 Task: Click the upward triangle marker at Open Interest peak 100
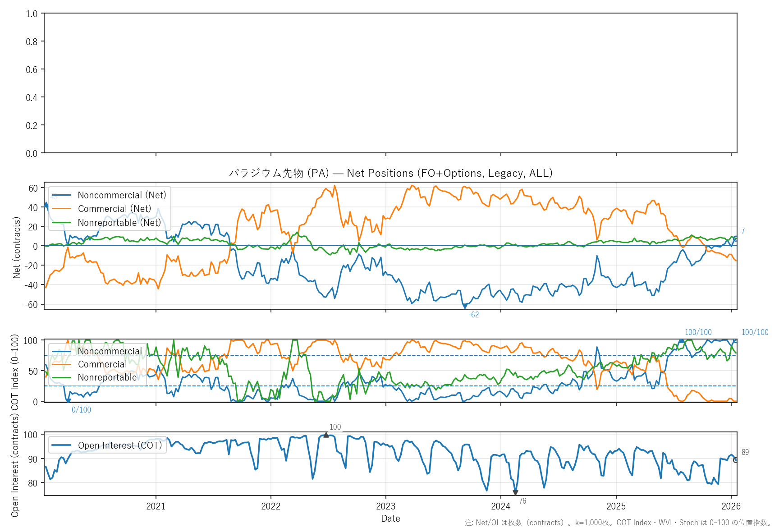(x=326, y=435)
